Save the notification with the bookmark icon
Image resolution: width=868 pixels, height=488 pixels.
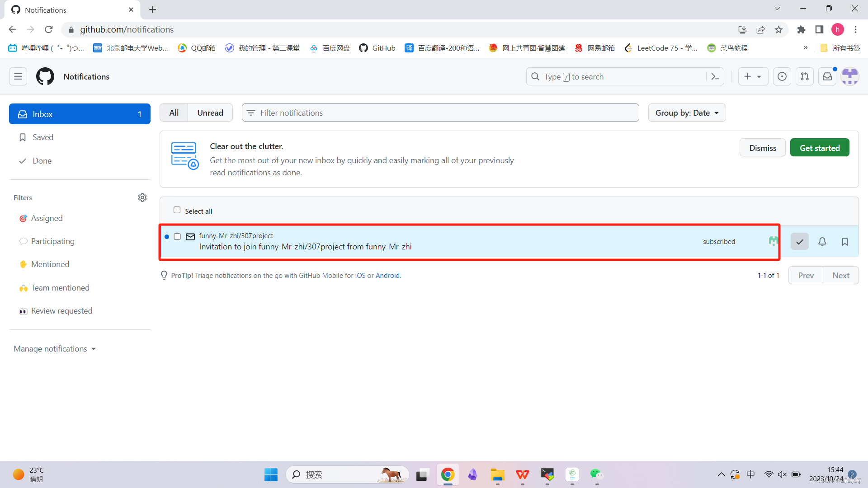pos(845,241)
